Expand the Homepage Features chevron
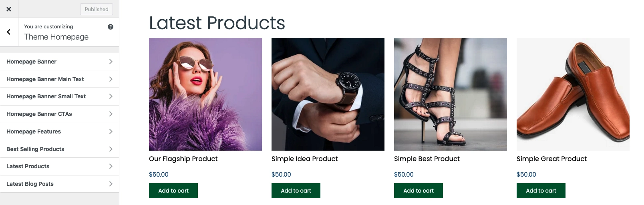 click(111, 131)
